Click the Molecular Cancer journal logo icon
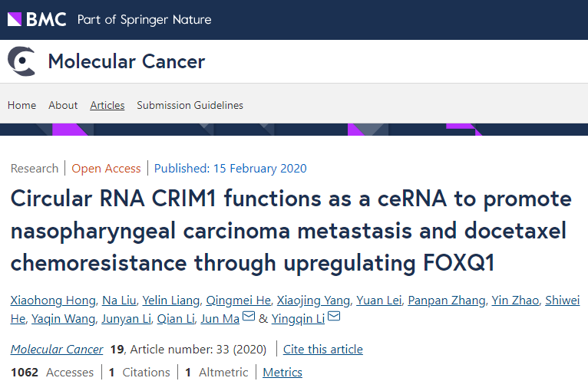This screenshot has width=588, height=391. coord(21,61)
